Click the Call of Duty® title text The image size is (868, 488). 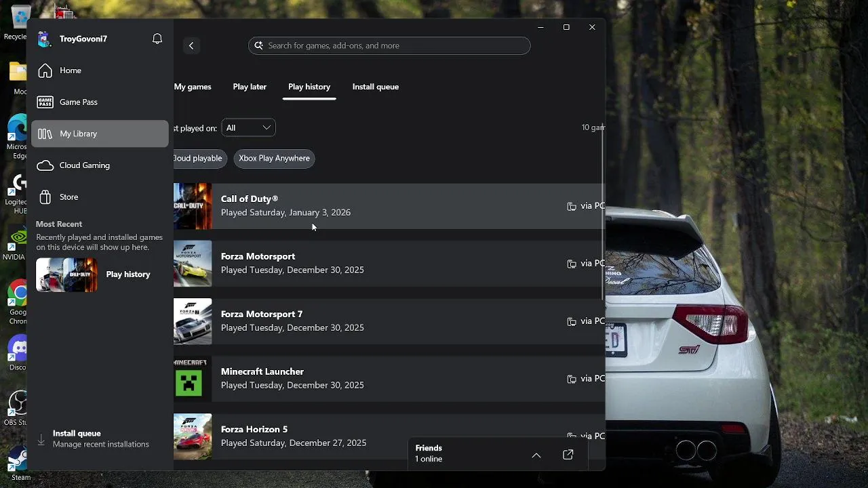point(250,199)
